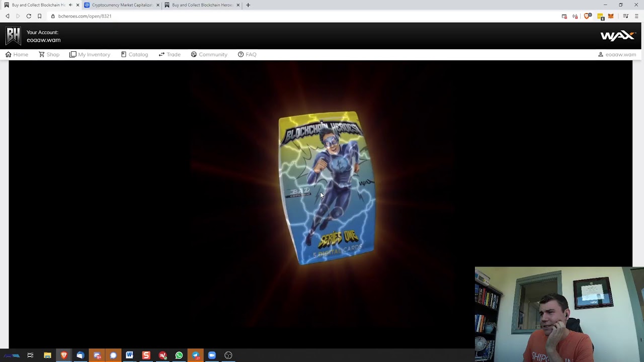Open a new browser tab
Screen dimensions: 644x362
coord(248,5)
